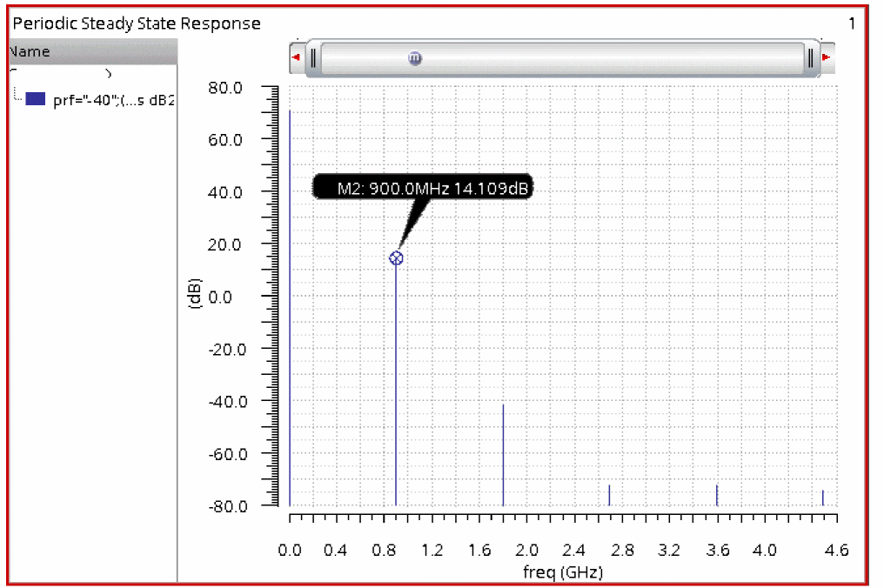Grab the left handle of the zoom scrollbar

click(x=313, y=57)
